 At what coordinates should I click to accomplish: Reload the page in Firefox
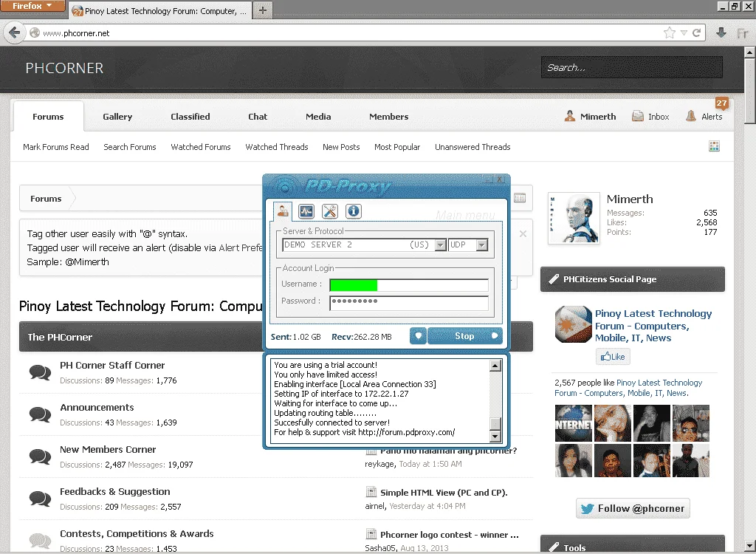696,33
